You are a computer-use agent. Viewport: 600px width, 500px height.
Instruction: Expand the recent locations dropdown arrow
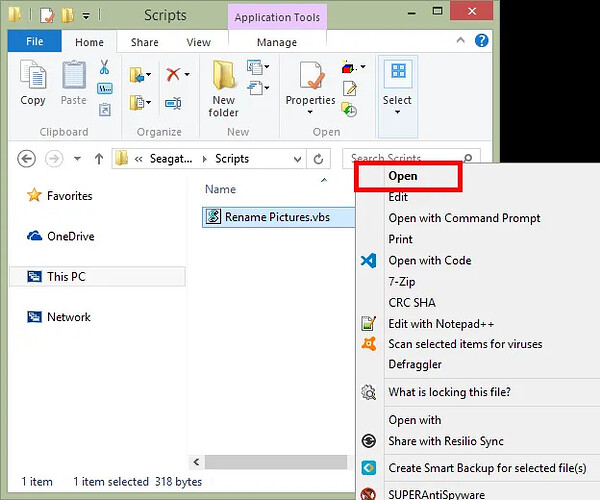coord(78,159)
